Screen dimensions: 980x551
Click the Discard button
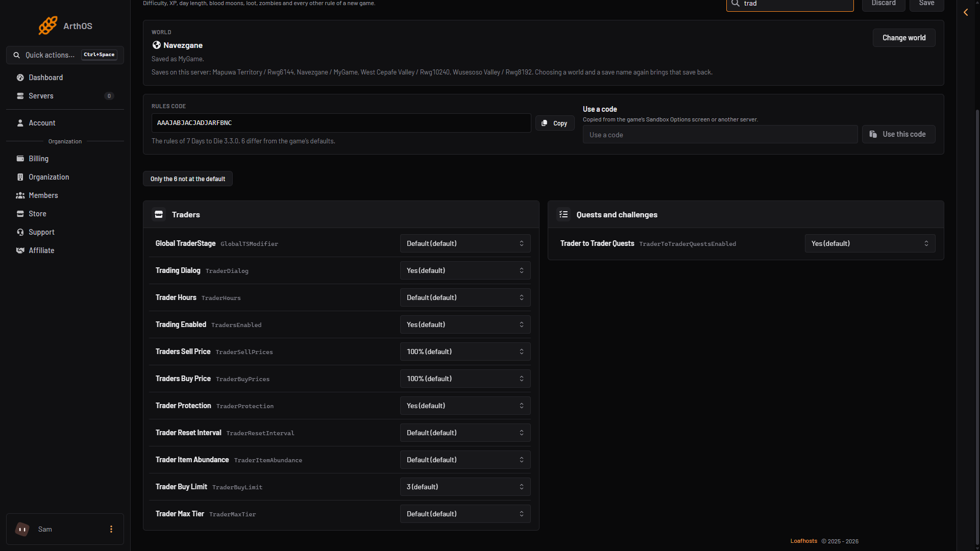pyautogui.click(x=884, y=4)
